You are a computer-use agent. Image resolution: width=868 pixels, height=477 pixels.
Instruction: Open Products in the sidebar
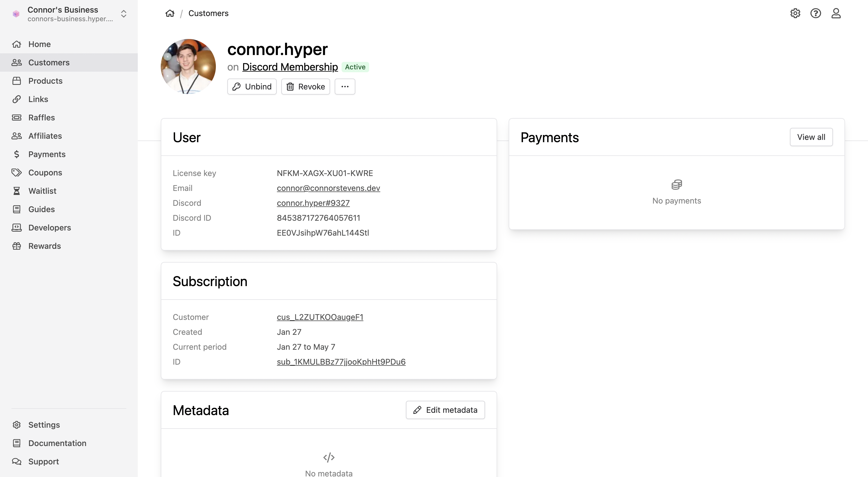tap(45, 81)
